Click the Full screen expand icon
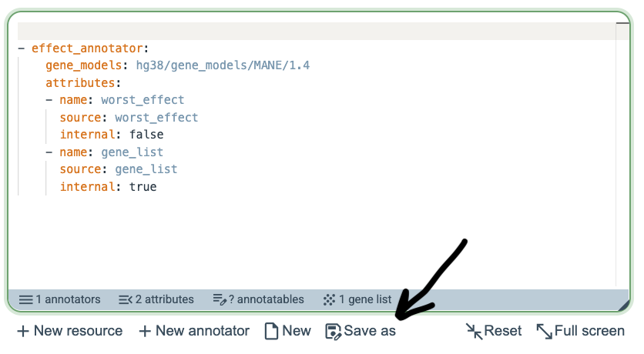The width and height of the screenshot is (644, 354). click(545, 331)
